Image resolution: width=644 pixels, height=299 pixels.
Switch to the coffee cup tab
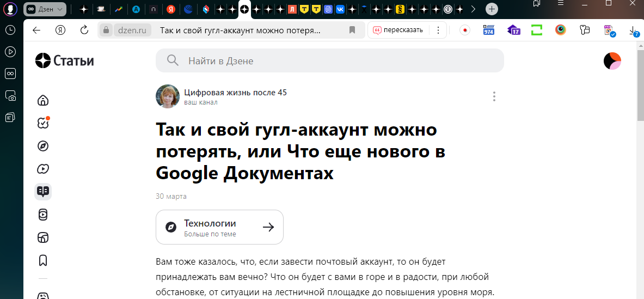pos(100,9)
